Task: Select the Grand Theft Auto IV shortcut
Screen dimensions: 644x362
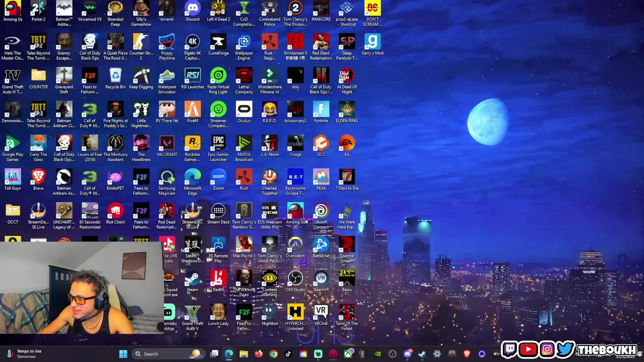Action: [13, 81]
